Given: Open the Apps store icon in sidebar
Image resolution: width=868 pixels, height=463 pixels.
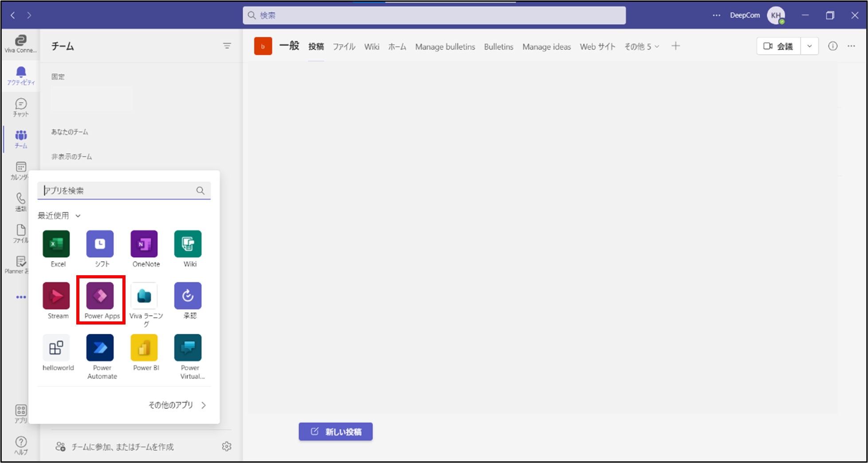Looking at the screenshot, I should [21, 414].
